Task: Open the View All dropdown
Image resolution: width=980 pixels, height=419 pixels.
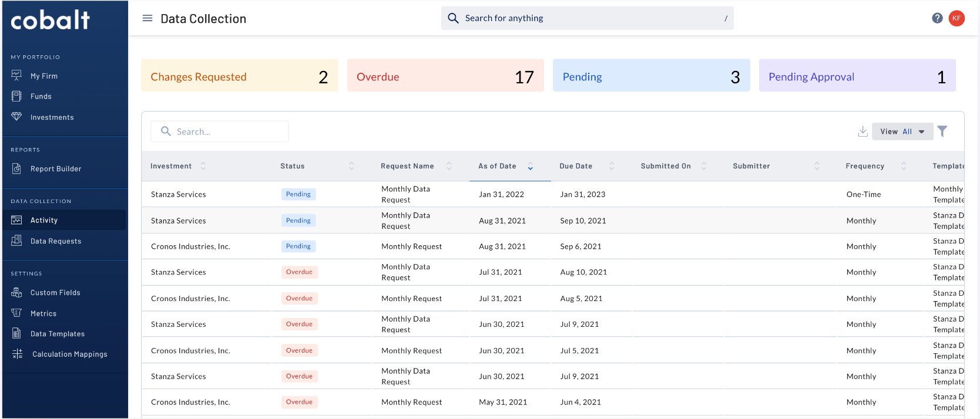Action: click(902, 131)
